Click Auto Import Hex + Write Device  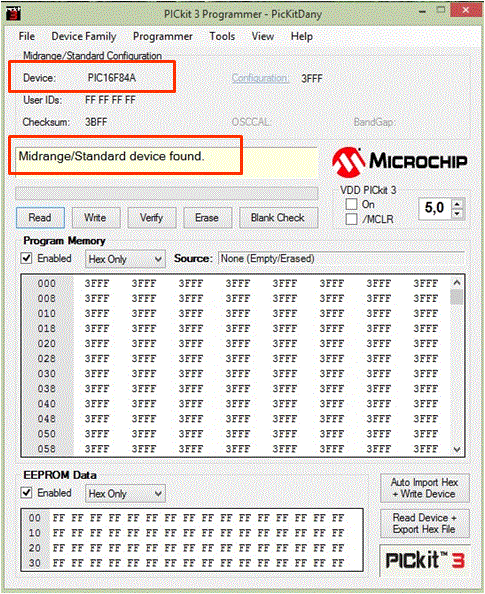click(425, 488)
